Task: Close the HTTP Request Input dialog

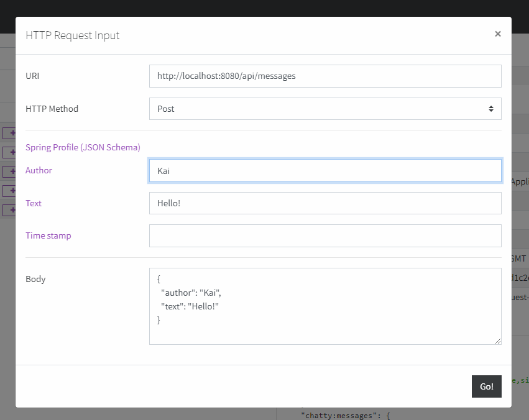Action: click(x=497, y=34)
